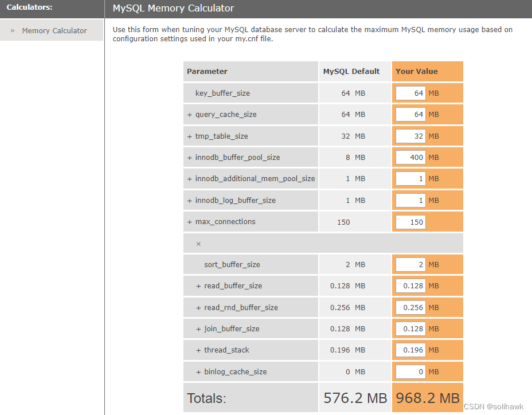Click the max_connections value field
This screenshot has height=415, width=532.
(x=410, y=222)
